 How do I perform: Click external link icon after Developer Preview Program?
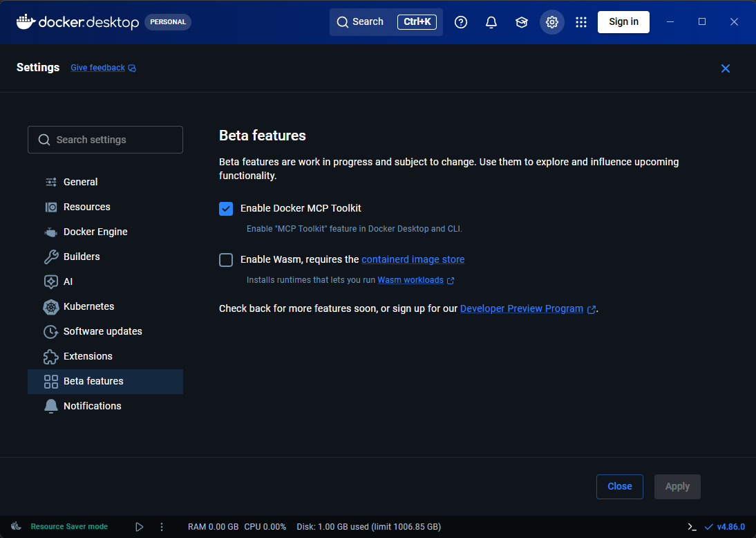591,310
